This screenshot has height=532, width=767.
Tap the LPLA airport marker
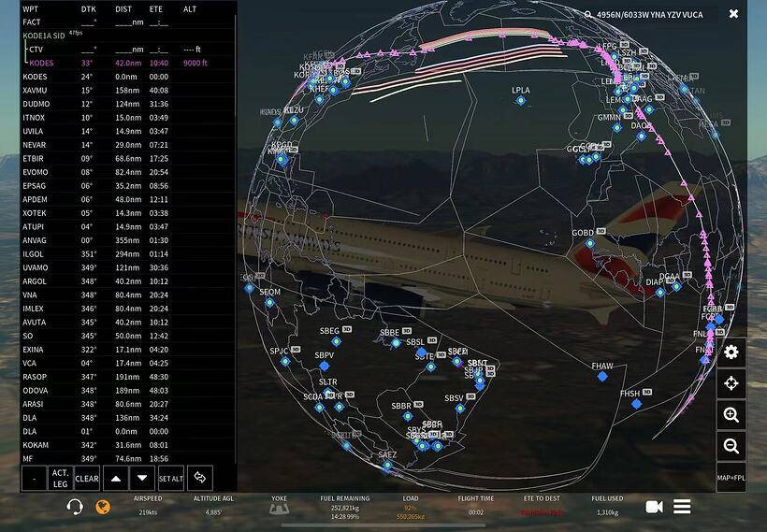point(521,101)
